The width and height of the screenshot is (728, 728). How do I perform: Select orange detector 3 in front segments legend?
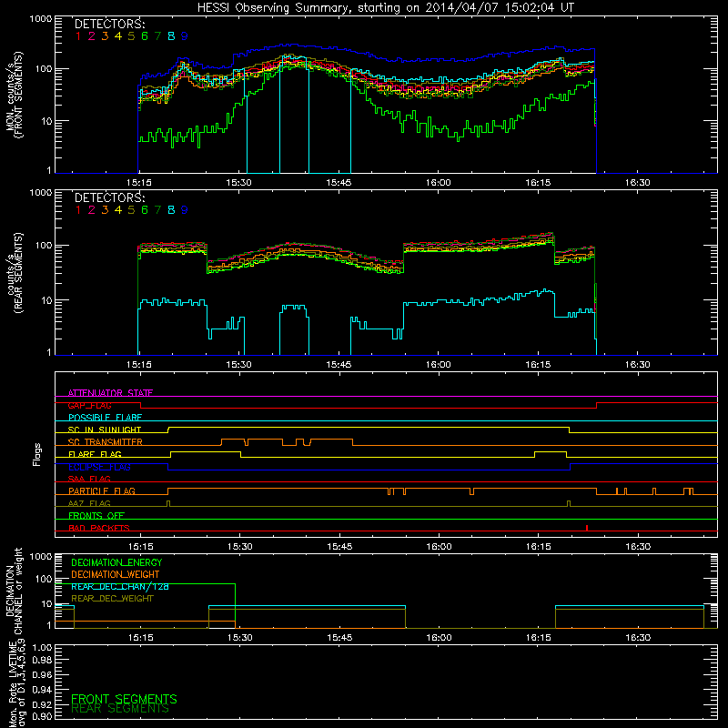tap(105, 36)
